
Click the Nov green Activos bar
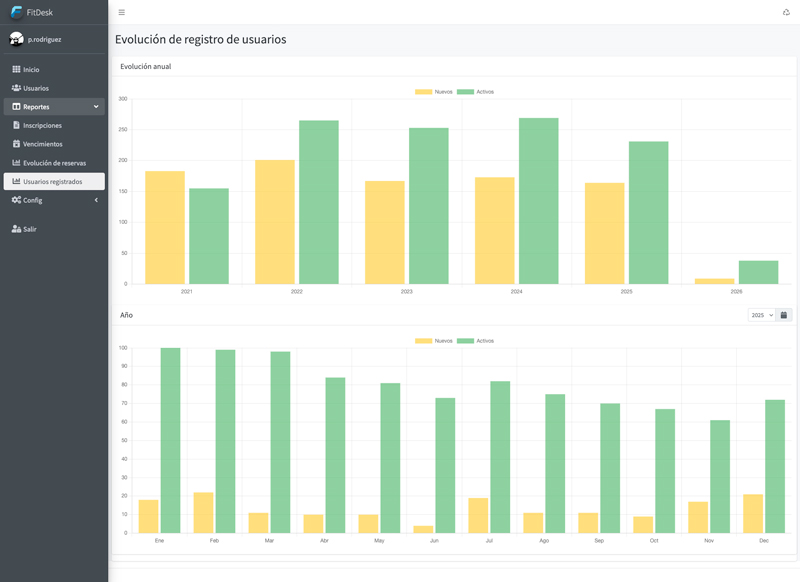click(720, 476)
